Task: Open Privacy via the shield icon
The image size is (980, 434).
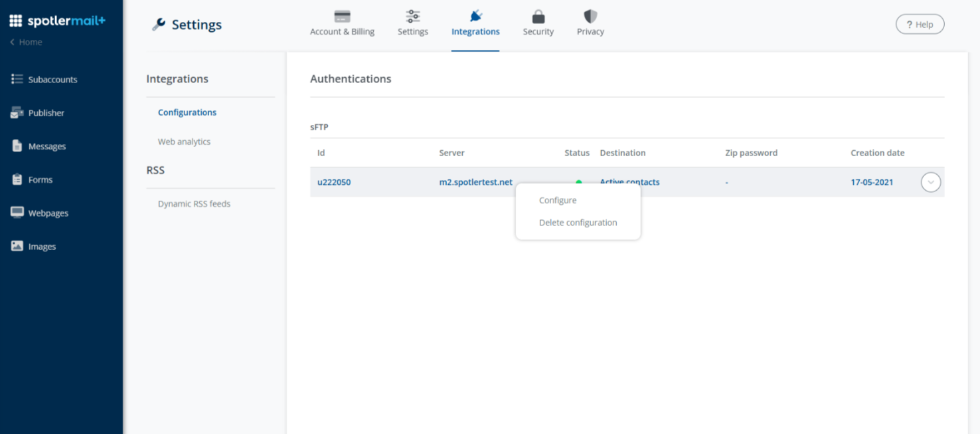Action: tap(590, 17)
